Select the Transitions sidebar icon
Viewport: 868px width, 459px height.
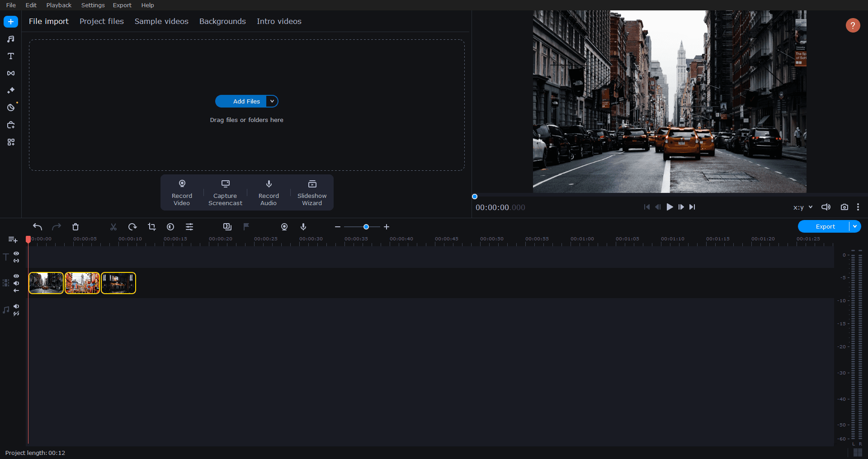tap(11, 73)
